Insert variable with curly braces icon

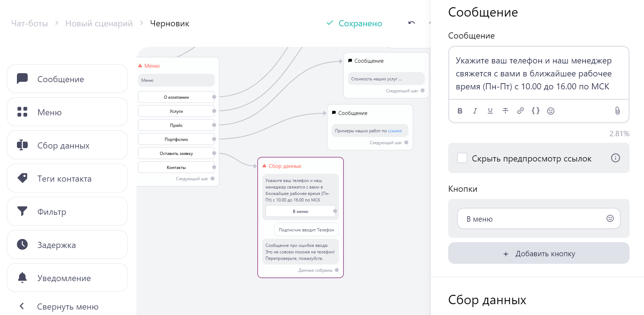click(535, 111)
